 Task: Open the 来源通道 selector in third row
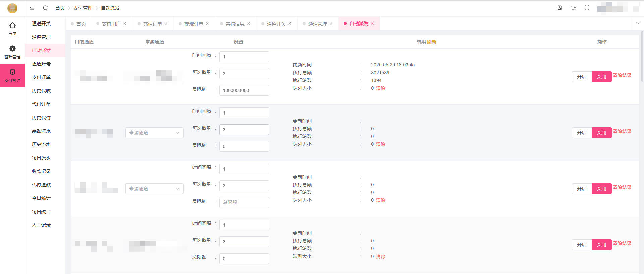pyautogui.click(x=154, y=189)
